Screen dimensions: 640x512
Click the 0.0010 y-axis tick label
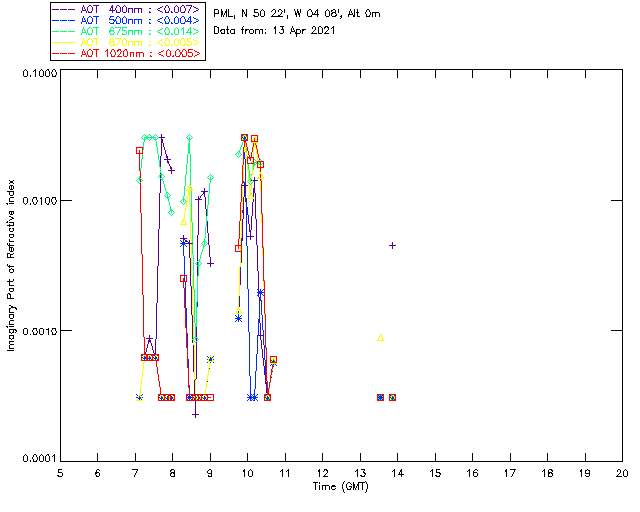coord(38,331)
